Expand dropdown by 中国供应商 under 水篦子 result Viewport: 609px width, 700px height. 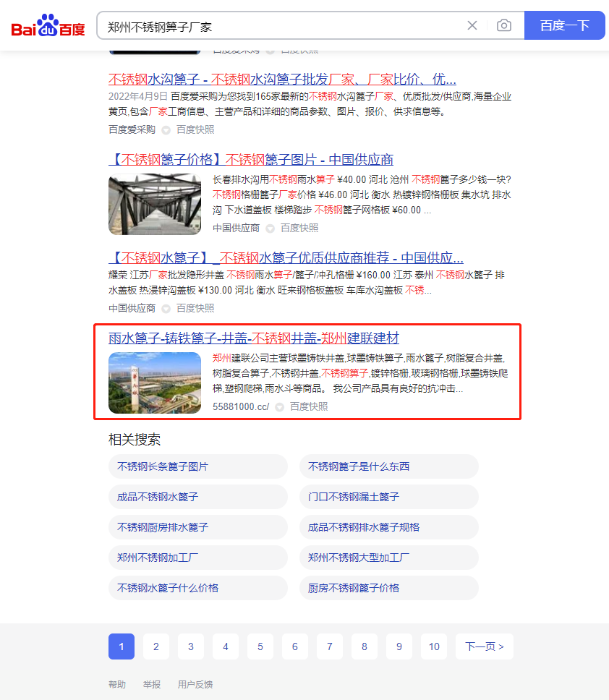pyautogui.click(x=166, y=309)
